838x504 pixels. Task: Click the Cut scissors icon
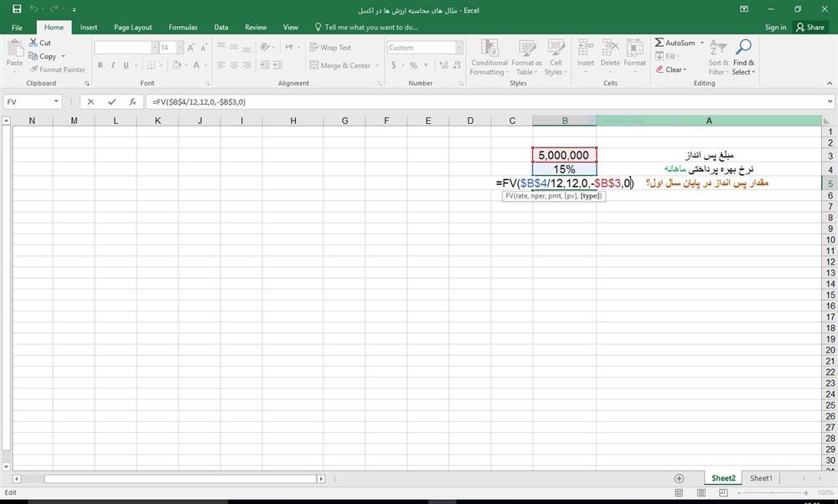(34, 43)
